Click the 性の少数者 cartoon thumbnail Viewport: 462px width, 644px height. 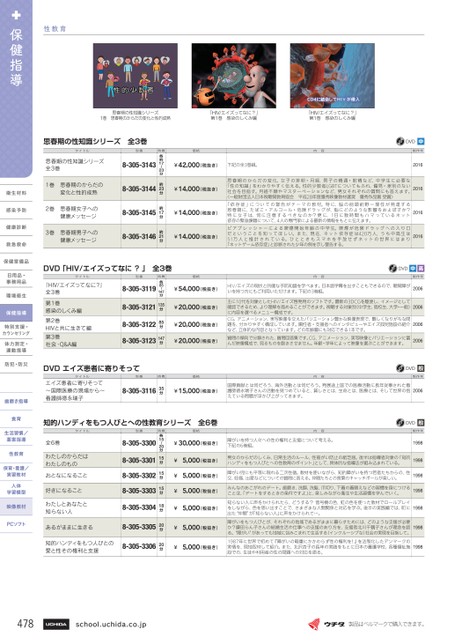[x=135, y=76]
